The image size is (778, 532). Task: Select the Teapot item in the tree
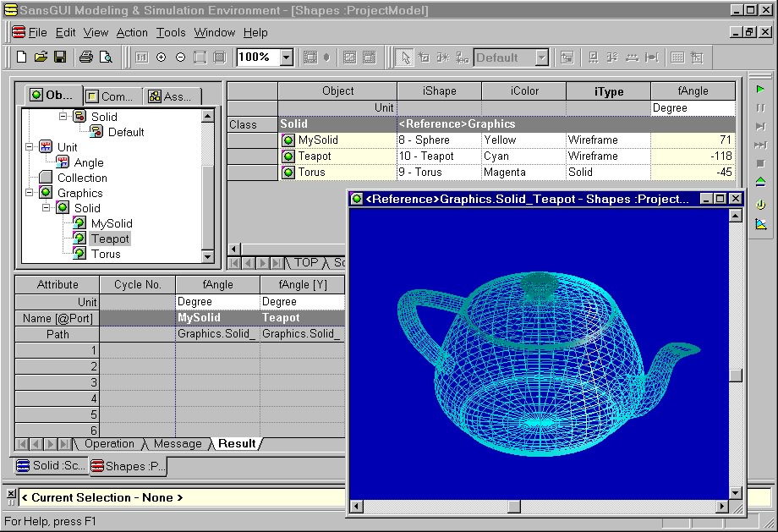coord(110,239)
